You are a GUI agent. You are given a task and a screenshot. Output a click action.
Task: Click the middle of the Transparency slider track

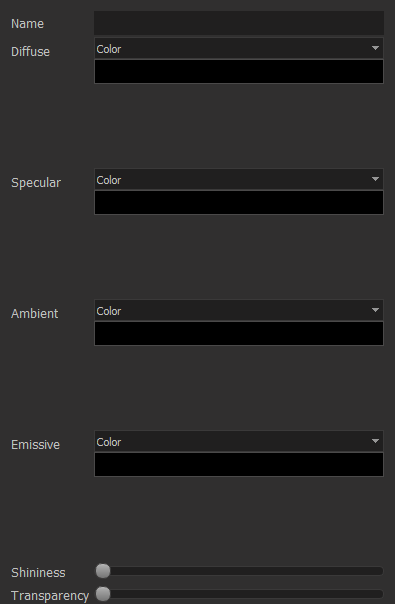239,594
